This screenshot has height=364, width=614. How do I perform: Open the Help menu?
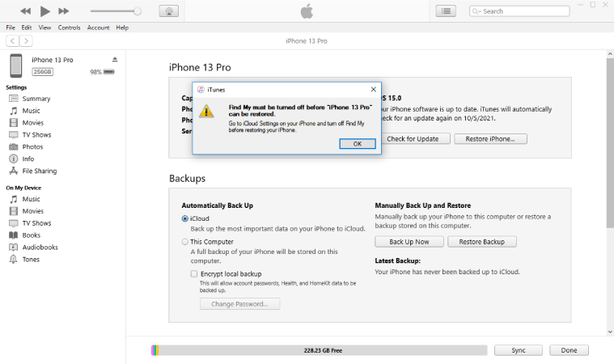point(122,28)
